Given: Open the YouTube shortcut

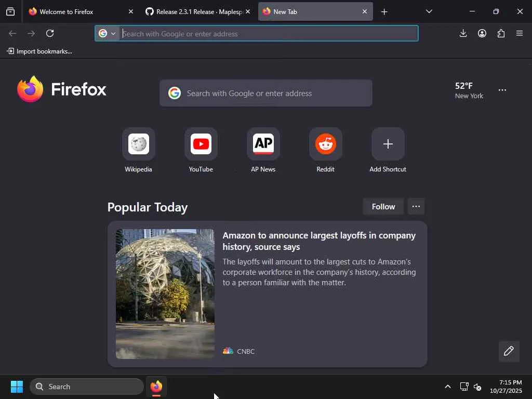Looking at the screenshot, I should [201, 150].
